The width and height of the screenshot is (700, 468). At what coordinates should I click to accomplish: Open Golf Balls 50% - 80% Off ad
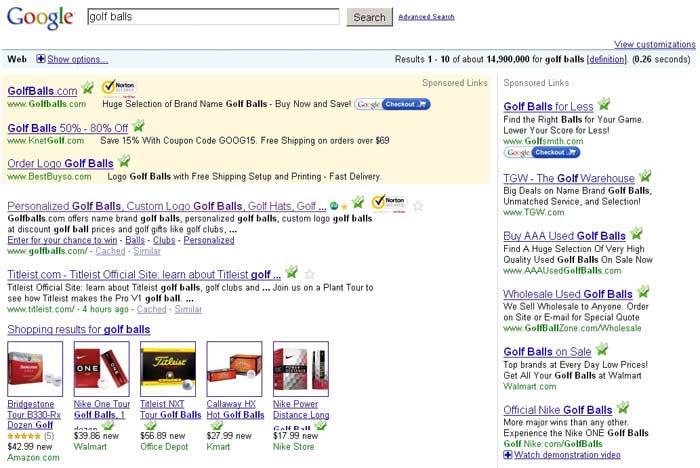pos(68,128)
